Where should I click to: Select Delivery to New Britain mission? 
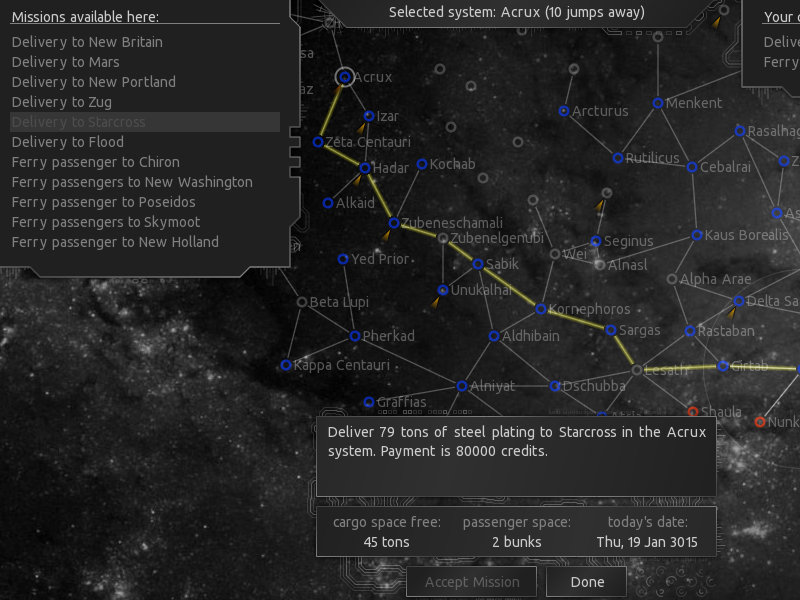pos(87,42)
